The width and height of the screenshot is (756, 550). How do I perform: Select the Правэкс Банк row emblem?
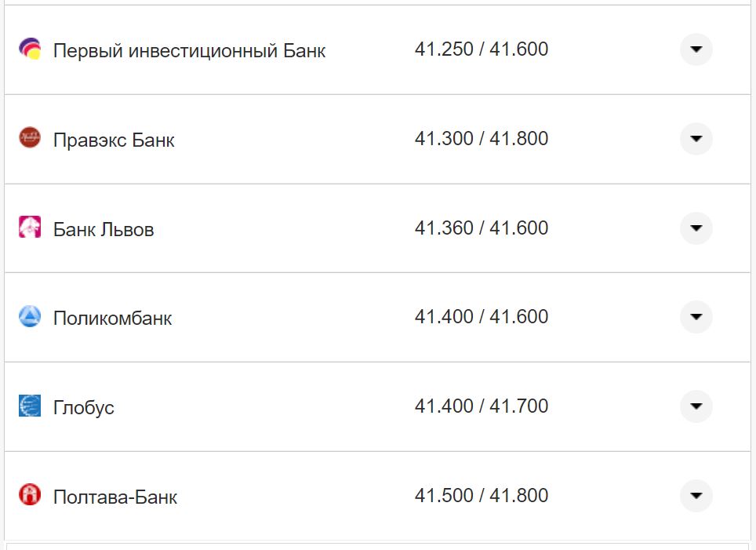pyautogui.click(x=29, y=139)
